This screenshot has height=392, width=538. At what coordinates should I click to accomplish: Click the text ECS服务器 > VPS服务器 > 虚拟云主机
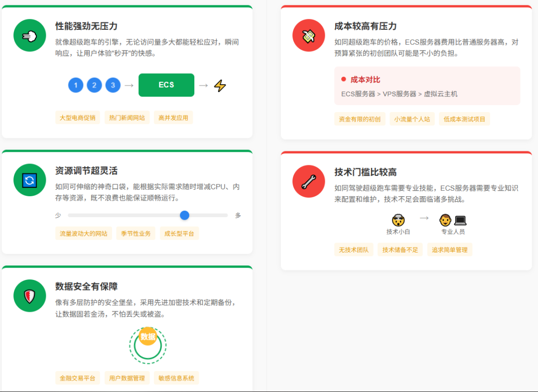[400, 94]
